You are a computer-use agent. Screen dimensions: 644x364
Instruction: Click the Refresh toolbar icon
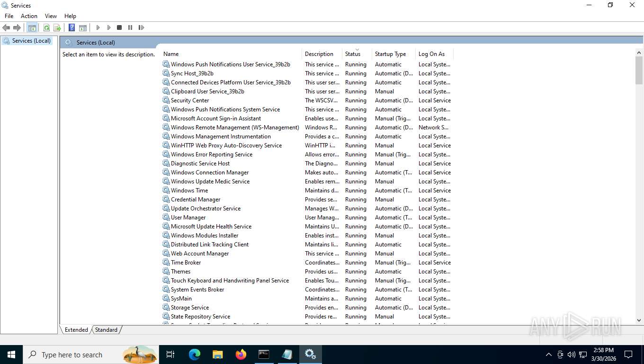point(46,27)
